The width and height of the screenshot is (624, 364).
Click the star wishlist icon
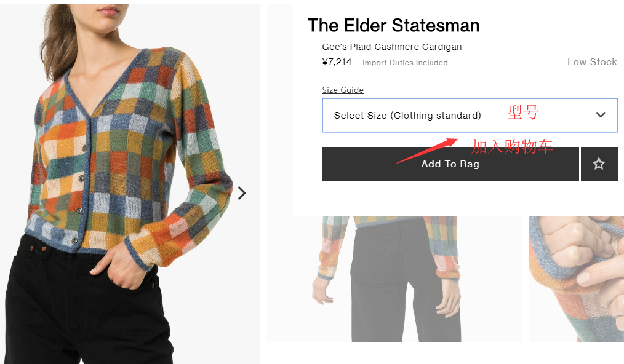(x=599, y=164)
